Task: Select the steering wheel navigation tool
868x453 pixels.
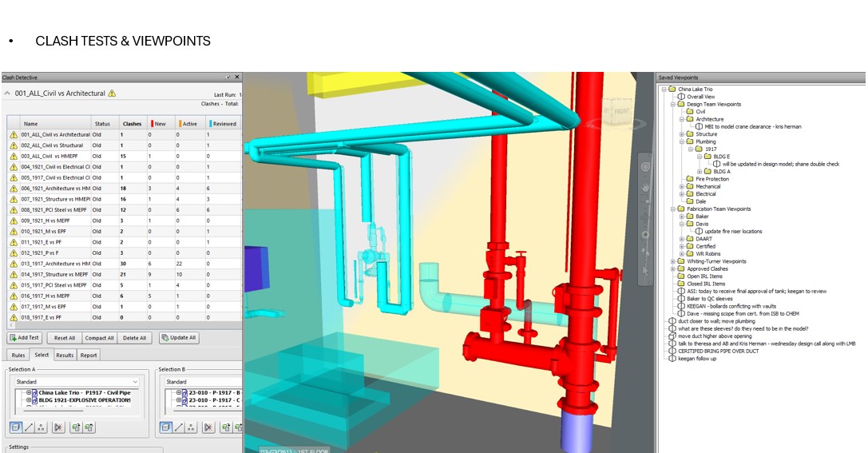Action: [645, 167]
